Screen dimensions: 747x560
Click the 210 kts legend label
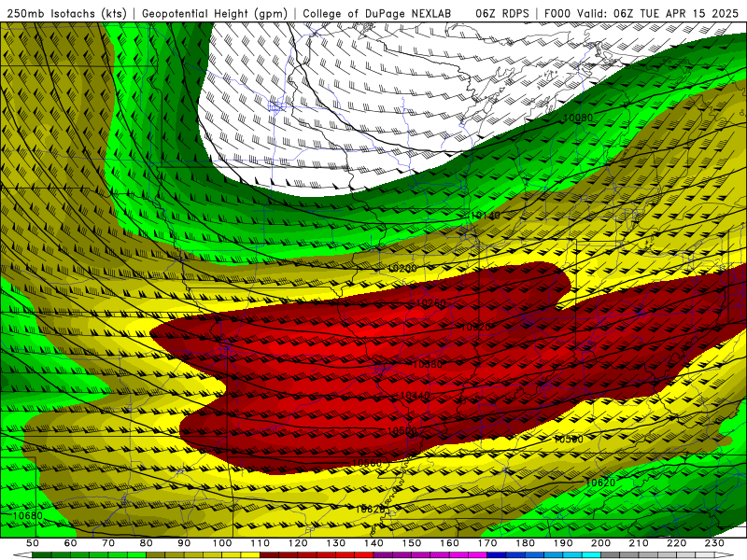pos(639,543)
